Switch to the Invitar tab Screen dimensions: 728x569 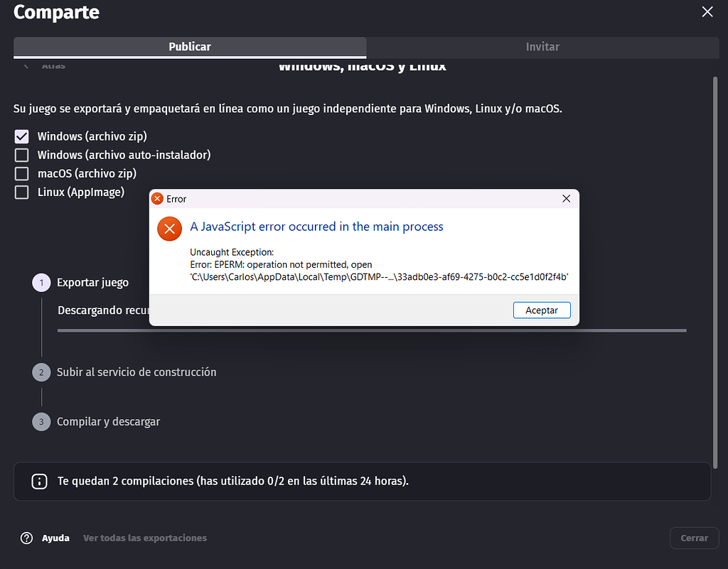point(542,47)
